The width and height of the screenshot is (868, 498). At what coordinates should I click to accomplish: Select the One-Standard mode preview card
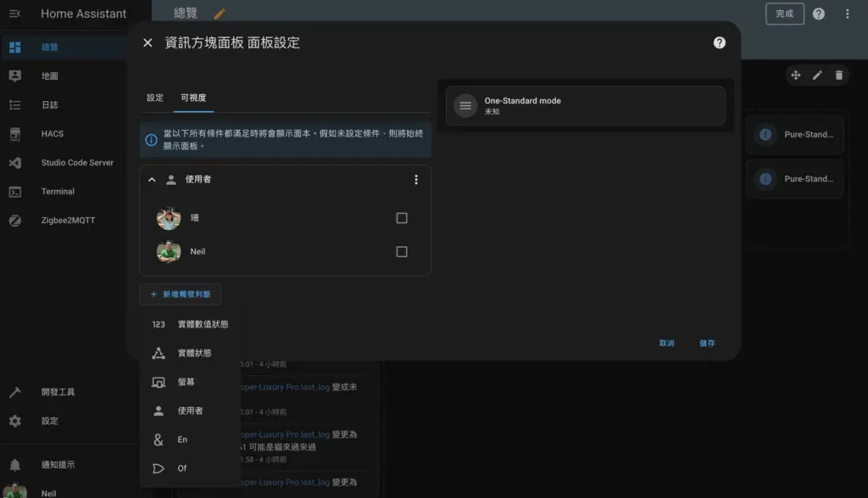click(585, 105)
